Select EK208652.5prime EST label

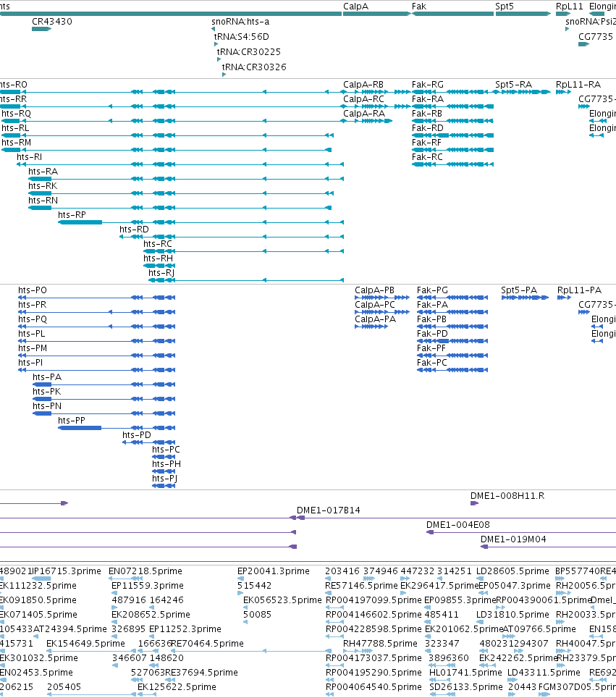pos(151,615)
